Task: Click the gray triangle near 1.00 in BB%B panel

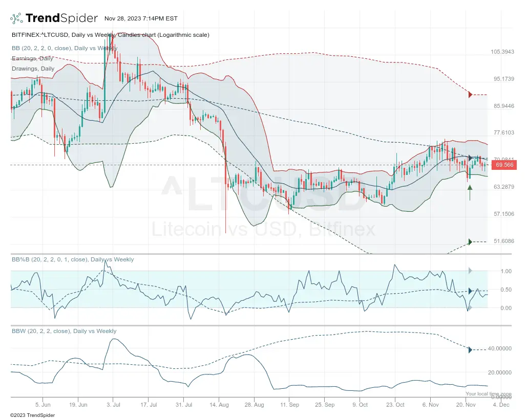Action: click(x=470, y=272)
